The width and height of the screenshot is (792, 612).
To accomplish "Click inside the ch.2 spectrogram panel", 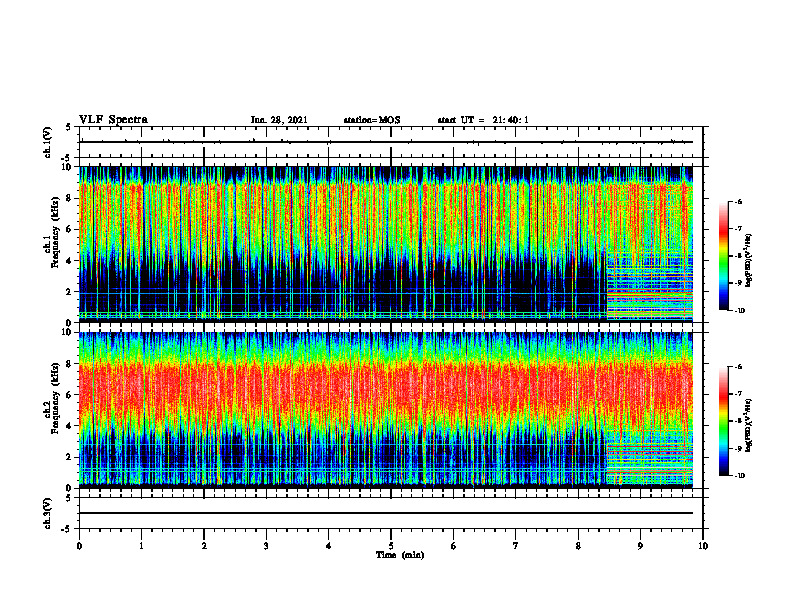I will (x=386, y=410).
